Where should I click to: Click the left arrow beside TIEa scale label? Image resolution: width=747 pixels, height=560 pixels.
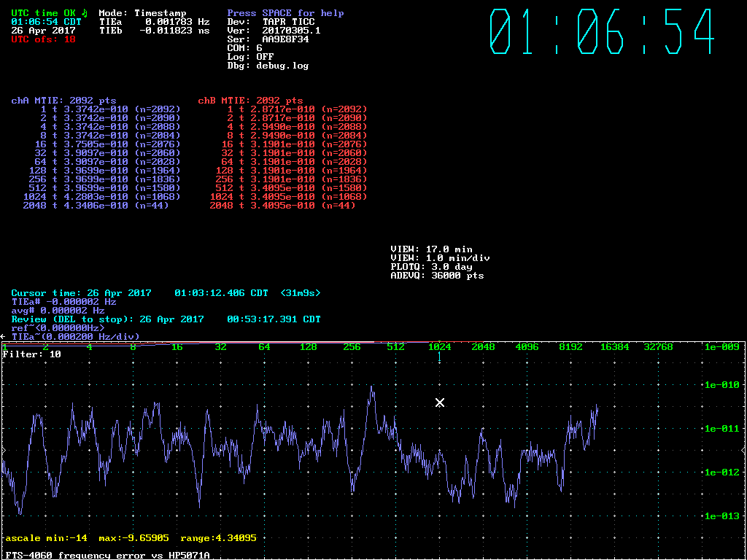3,336
